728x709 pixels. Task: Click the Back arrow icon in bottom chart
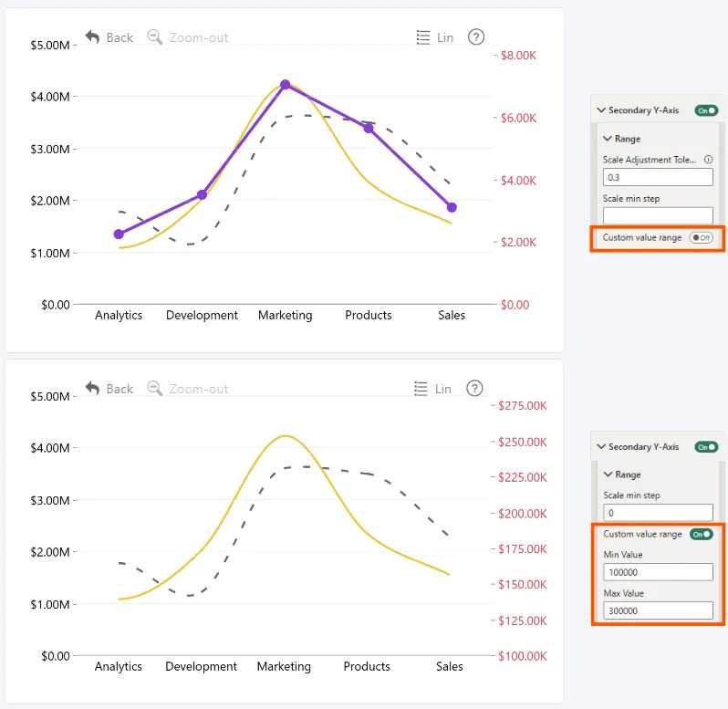point(92,388)
